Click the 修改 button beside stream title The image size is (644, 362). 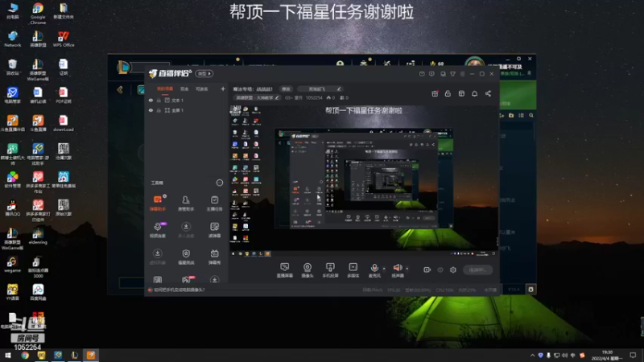pyautogui.click(x=286, y=88)
